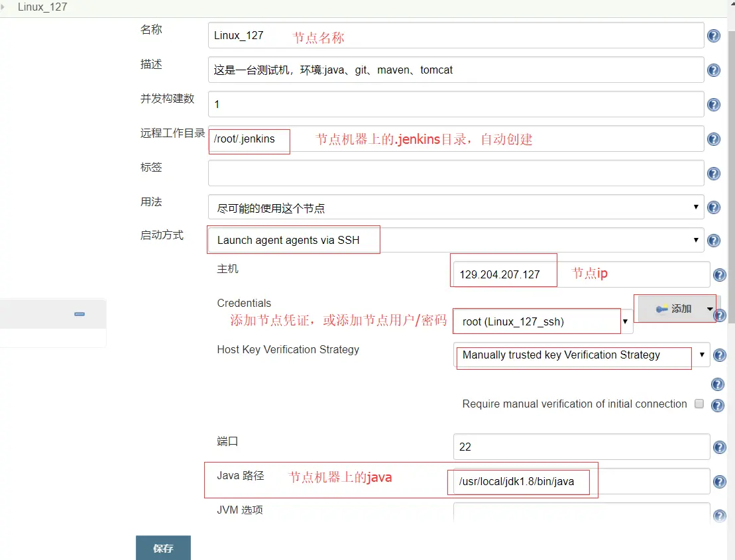Focus the JVM 选项 input field

click(x=582, y=512)
